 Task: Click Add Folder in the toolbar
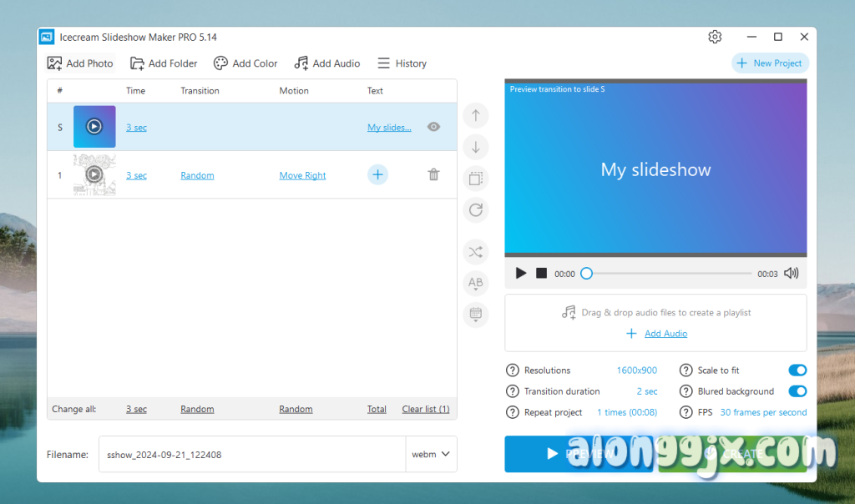[x=164, y=63]
